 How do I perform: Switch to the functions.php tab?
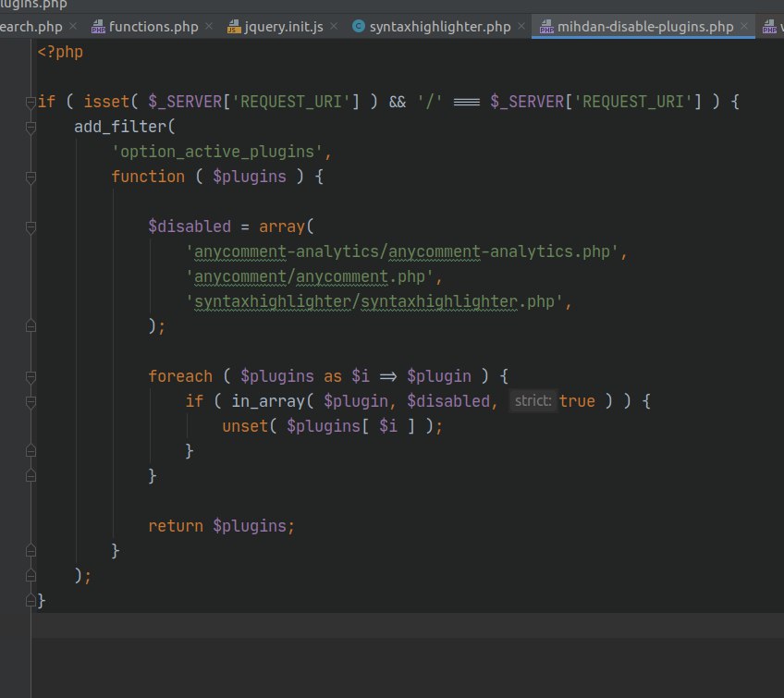[151, 27]
